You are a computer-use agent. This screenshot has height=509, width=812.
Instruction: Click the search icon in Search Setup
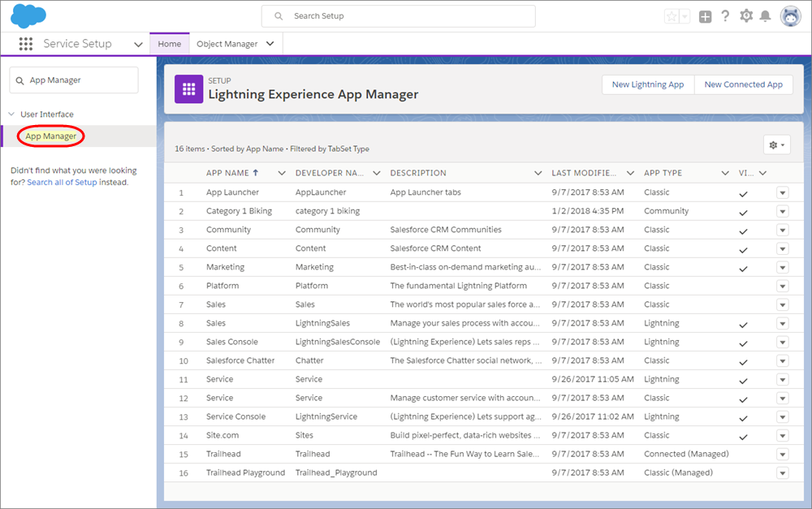(279, 16)
